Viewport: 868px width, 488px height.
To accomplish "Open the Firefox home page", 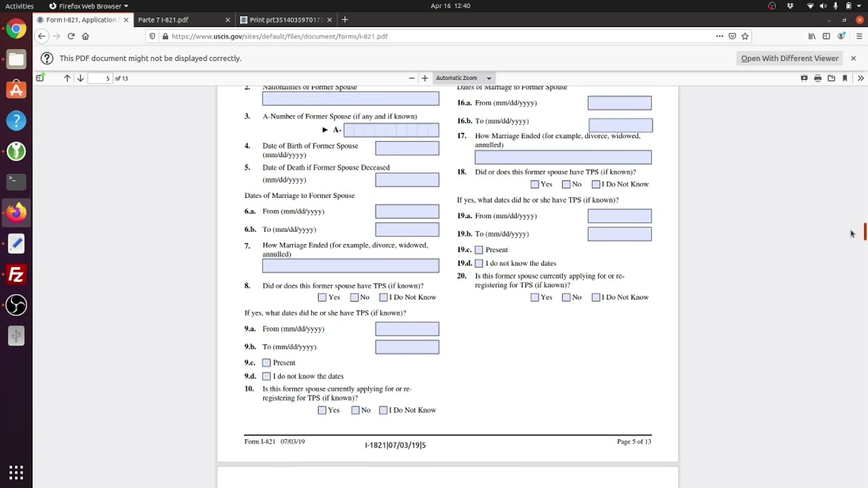I will click(x=85, y=36).
